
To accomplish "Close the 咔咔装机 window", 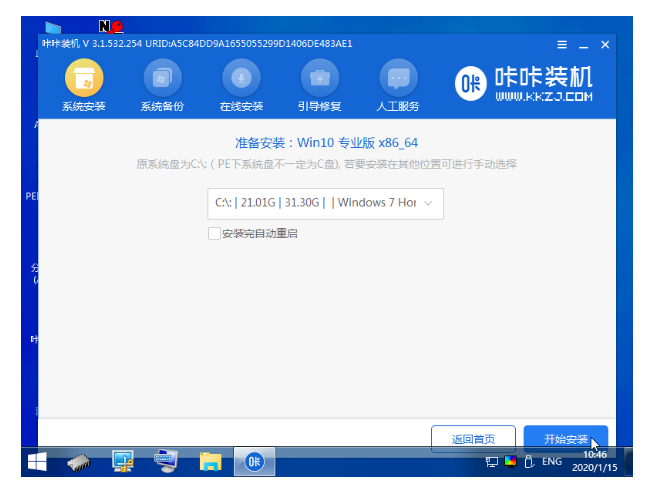I will pyautogui.click(x=605, y=45).
